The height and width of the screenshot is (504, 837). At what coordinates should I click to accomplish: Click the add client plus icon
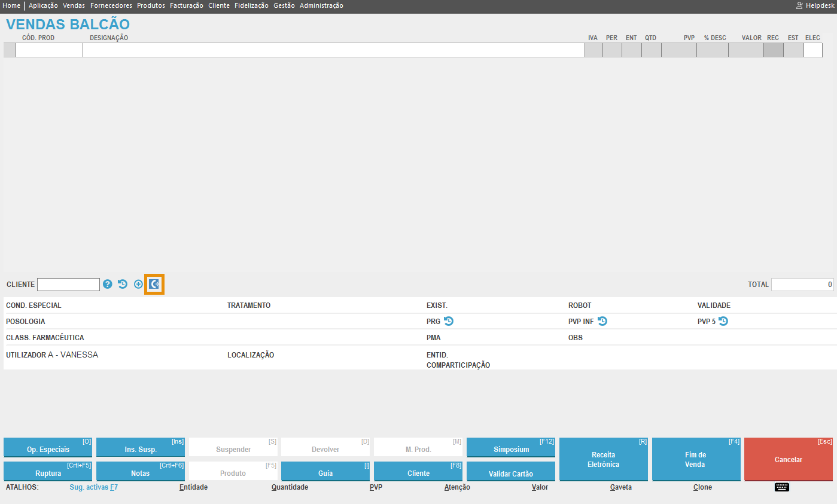[x=138, y=285]
